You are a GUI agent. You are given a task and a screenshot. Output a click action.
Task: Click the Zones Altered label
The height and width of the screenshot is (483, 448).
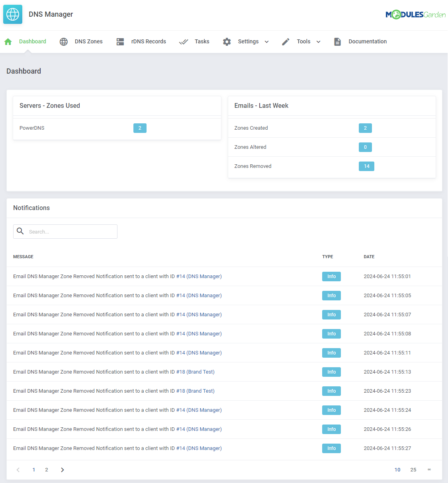(x=250, y=147)
